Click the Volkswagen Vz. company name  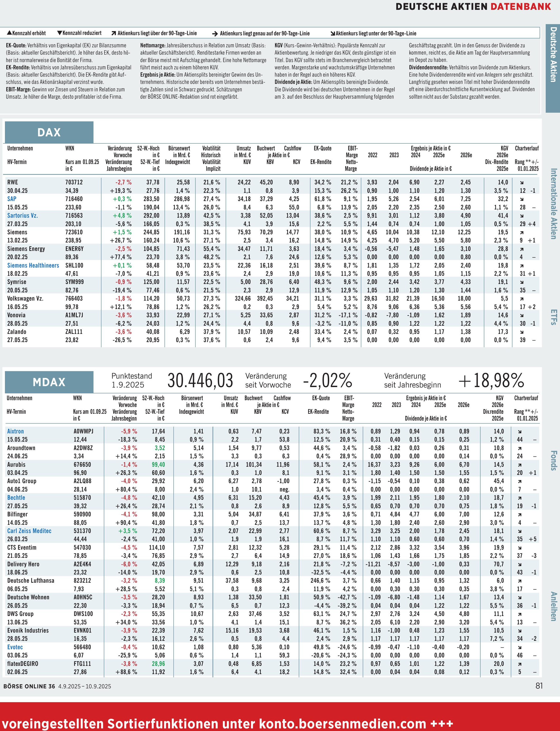click(x=25, y=298)
